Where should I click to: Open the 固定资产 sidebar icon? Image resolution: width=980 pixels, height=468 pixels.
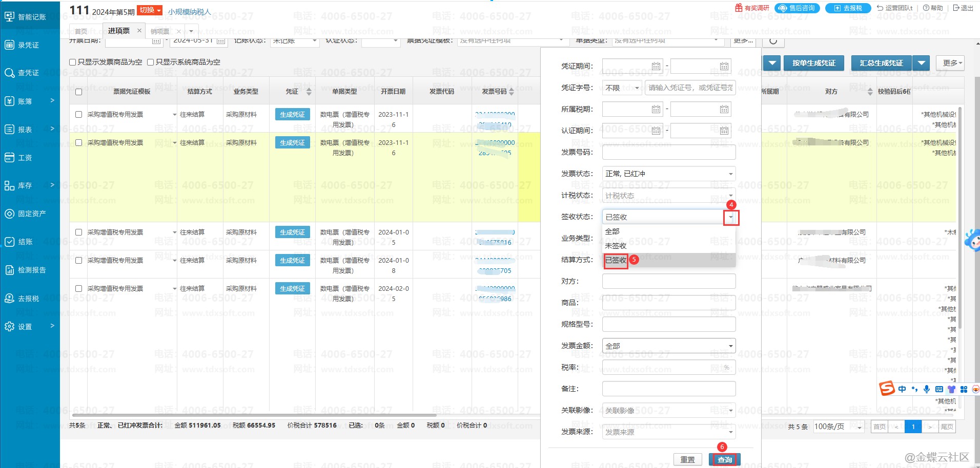tap(9, 214)
